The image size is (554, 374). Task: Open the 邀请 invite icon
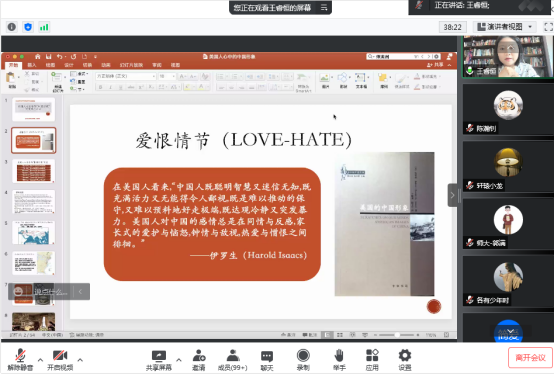click(199, 355)
